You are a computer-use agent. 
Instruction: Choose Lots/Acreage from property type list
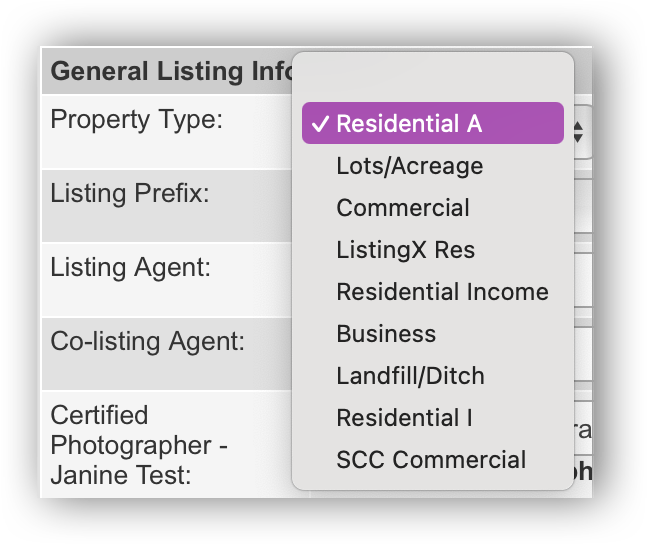pyautogui.click(x=409, y=166)
